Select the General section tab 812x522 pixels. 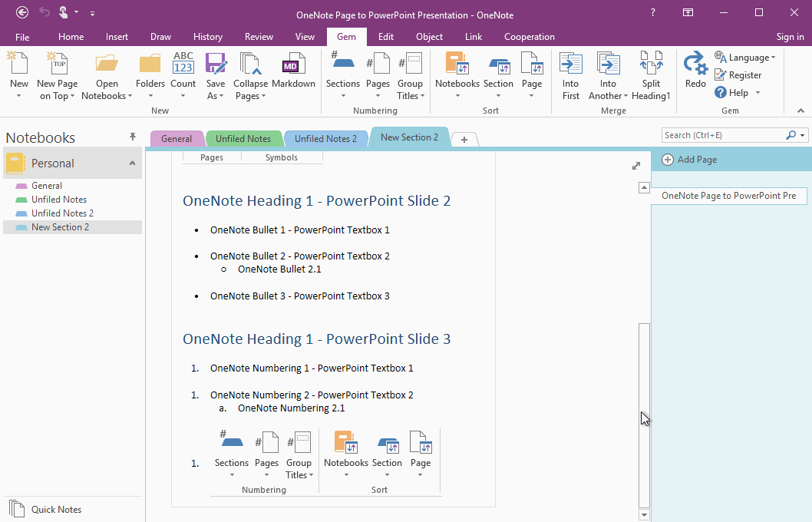pos(177,138)
